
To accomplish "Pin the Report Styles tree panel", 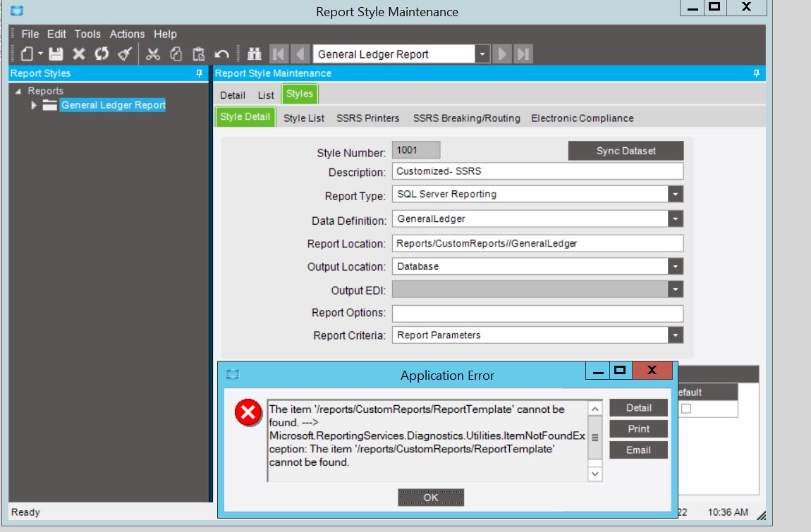I will (x=199, y=73).
